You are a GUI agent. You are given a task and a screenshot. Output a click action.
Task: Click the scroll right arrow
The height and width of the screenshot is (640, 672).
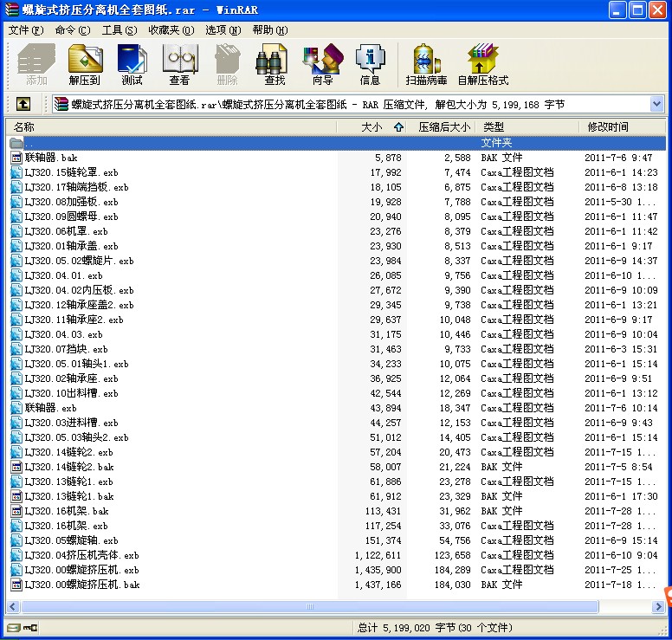coord(658,606)
